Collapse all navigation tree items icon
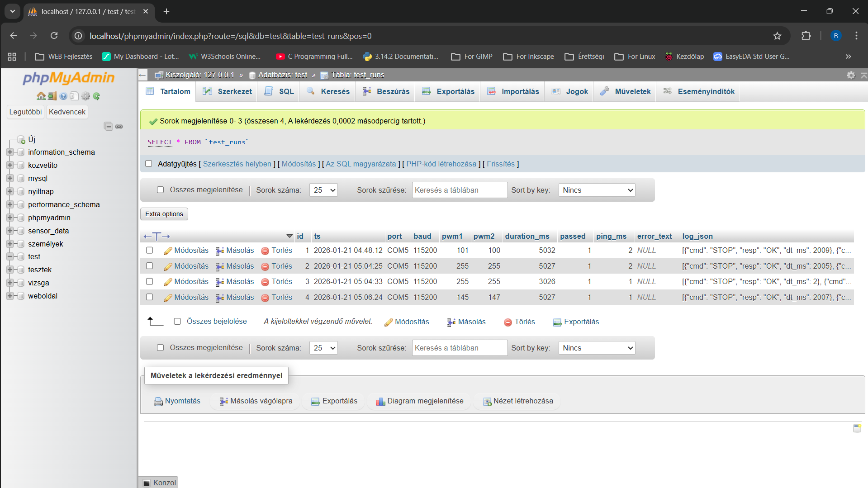This screenshot has width=868, height=488. pos(108,126)
